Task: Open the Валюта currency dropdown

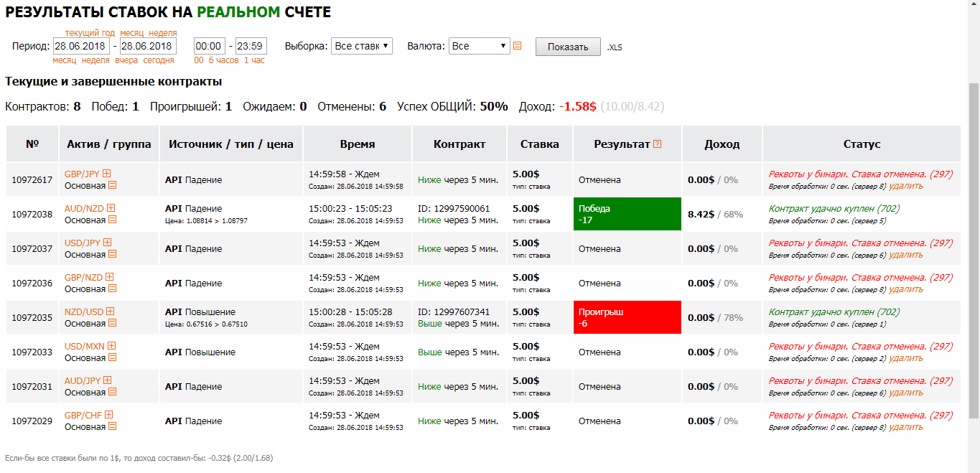Action: [480, 46]
